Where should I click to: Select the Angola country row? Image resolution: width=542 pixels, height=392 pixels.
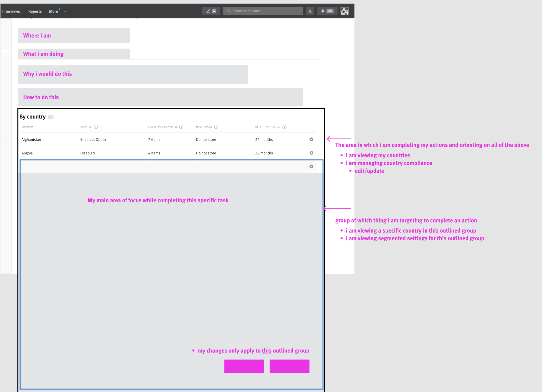click(x=27, y=153)
